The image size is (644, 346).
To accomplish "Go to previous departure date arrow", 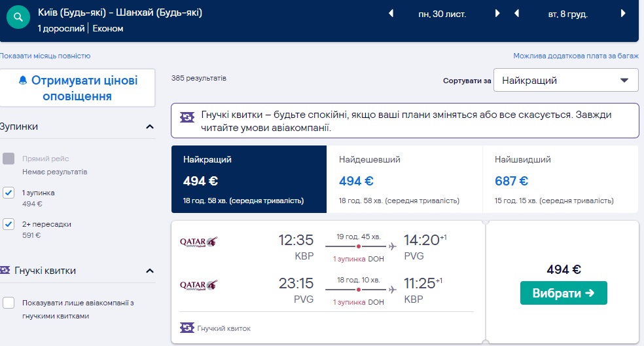I will click(391, 13).
